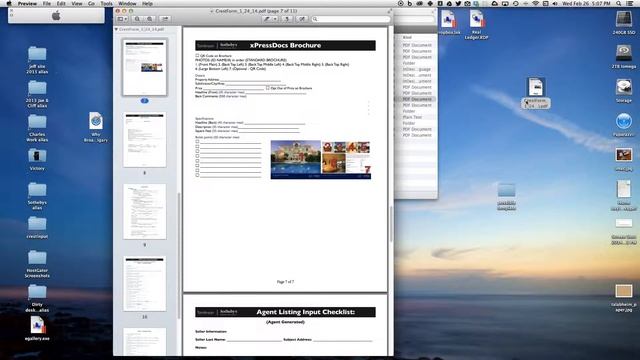Viewport: 640px width, 360px height.
Task: Open the annotate tool dropdown arrow
Action: (275, 19)
